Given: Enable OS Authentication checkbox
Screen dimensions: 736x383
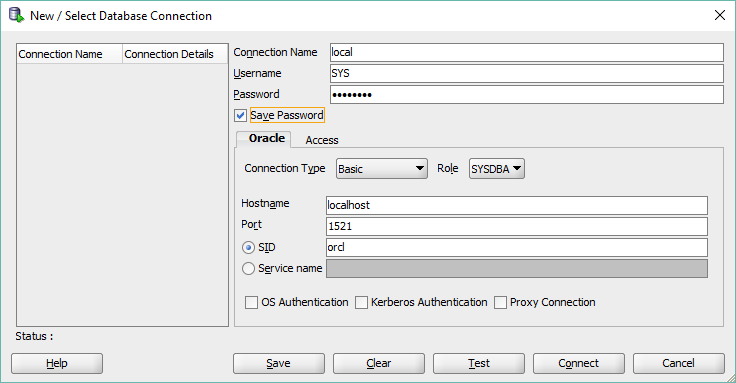Looking at the screenshot, I should point(252,302).
